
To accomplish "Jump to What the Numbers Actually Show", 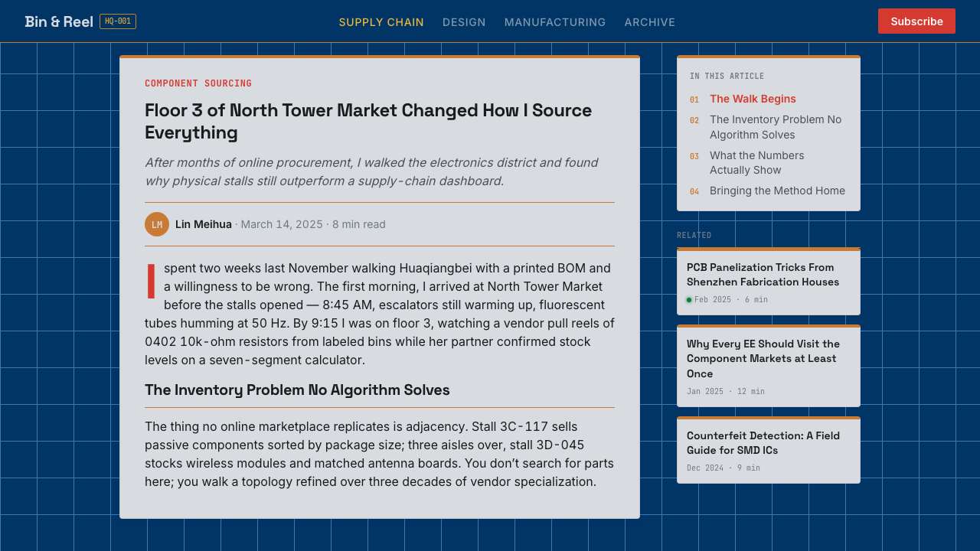I will point(757,163).
